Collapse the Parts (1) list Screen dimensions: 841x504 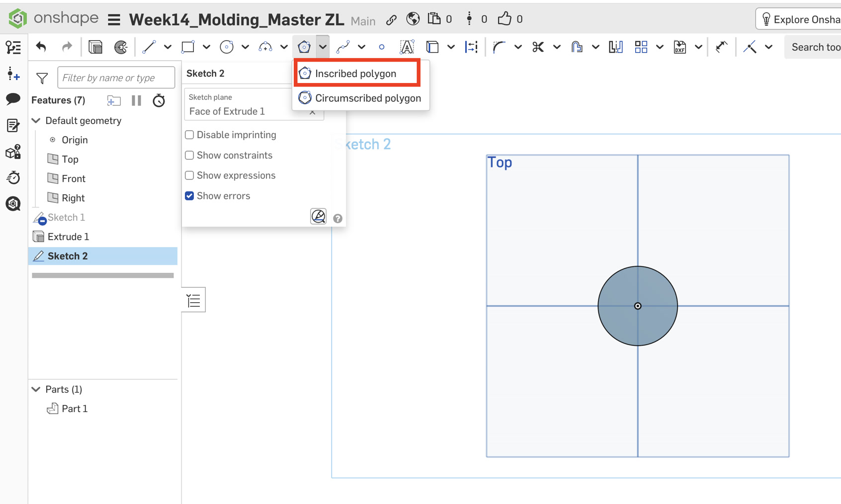coord(36,389)
